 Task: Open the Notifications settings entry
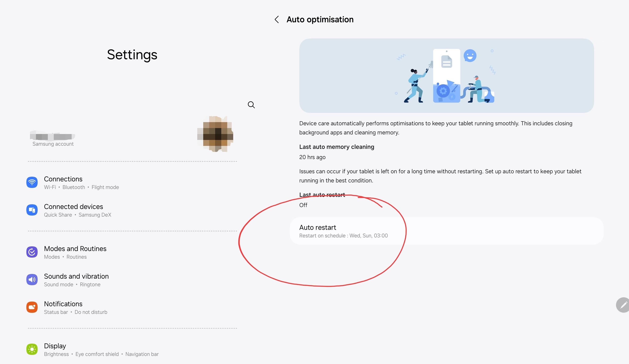point(63,304)
